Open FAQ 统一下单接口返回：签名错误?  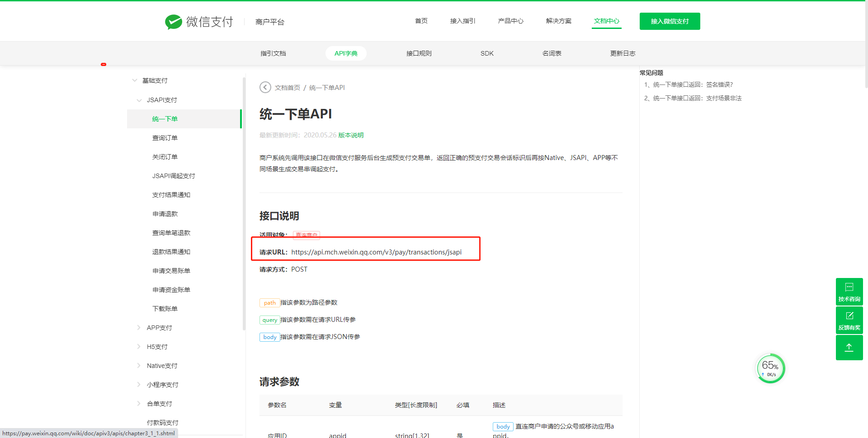pyautogui.click(x=693, y=85)
